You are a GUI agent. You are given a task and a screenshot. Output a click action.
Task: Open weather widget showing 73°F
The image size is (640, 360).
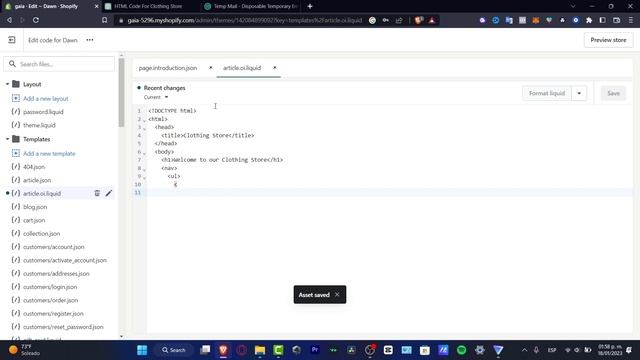(x=24, y=350)
